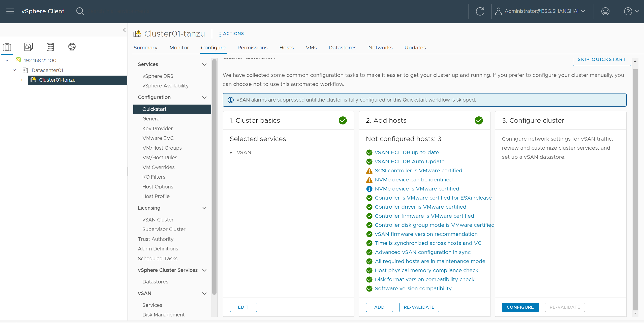The width and height of the screenshot is (644, 323).
Task: Open Key Provider configuration
Action: [x=157, y=128]
